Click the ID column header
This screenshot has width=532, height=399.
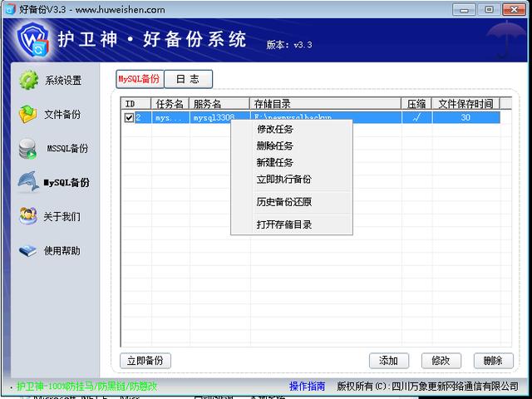[135, 104]
